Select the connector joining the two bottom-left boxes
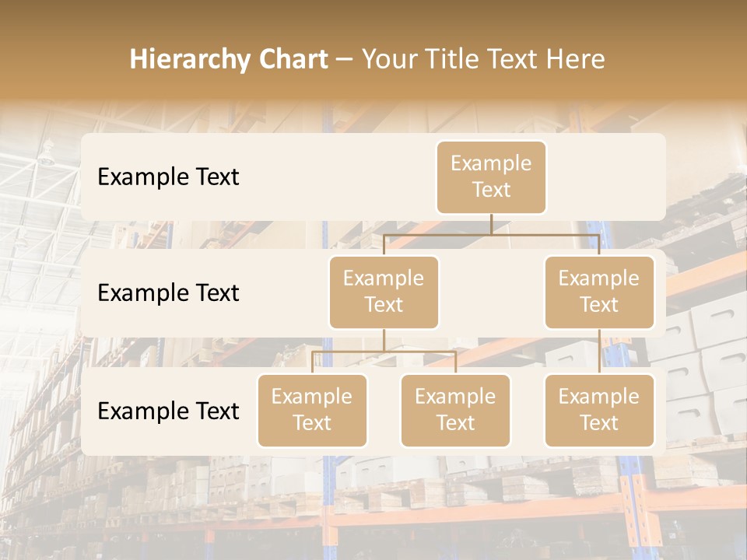 pos(384,352)
